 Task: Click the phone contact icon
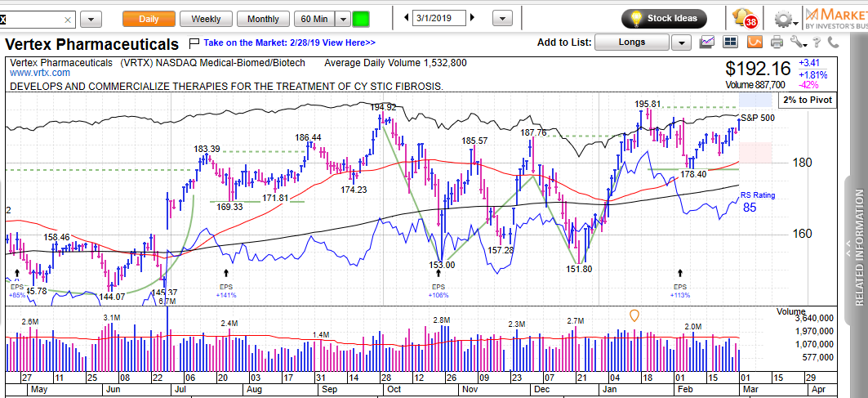833,42
